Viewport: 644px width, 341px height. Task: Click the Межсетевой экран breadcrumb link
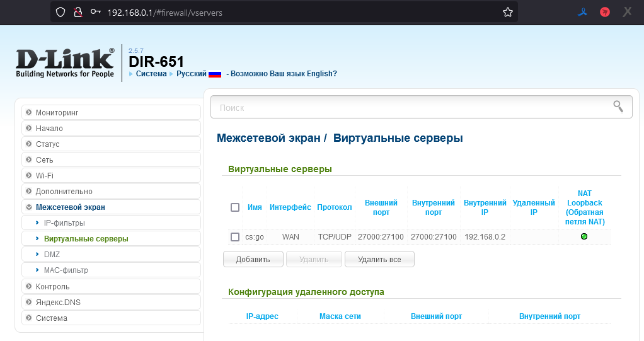coord(268,138)
